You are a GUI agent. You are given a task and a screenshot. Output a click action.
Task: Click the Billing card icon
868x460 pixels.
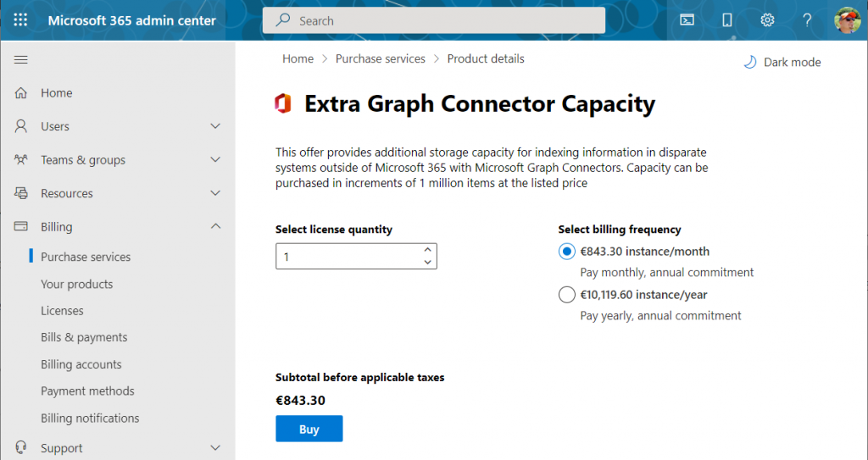click(x=21, y=226)
